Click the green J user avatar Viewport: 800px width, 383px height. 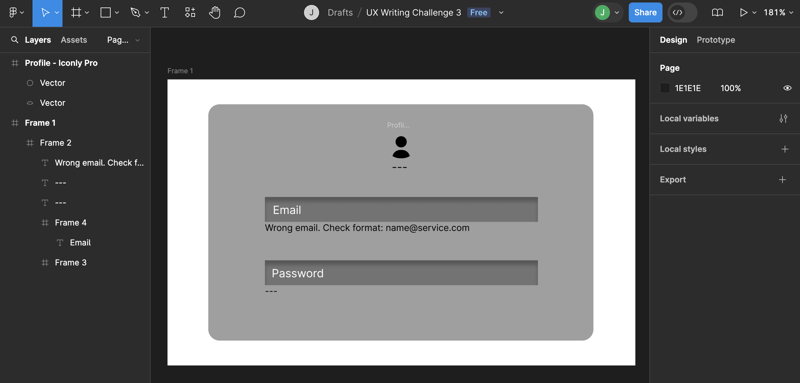coord(603,13)
